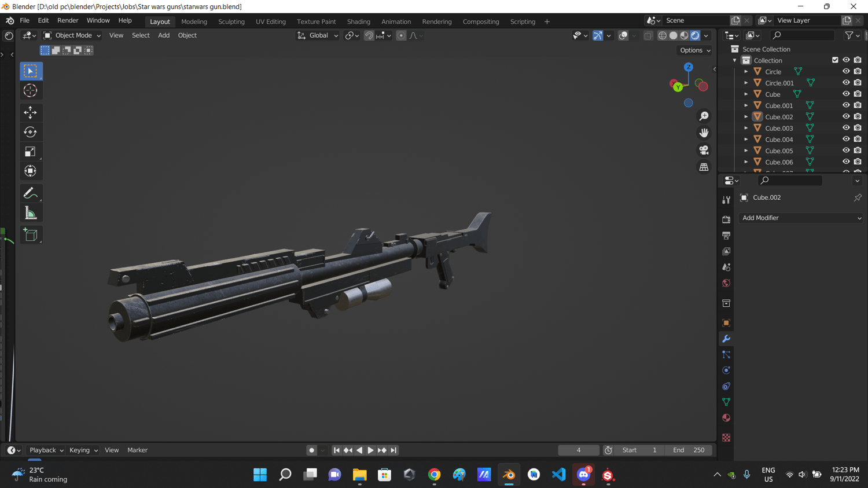Switch to UV Editing workspace tab

(271, 21)
